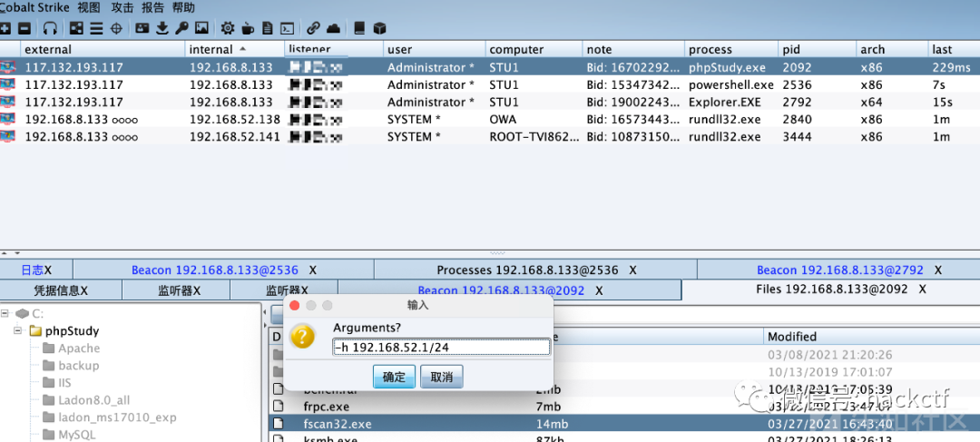Click the last column header
This screenshot has width=980, height=442.
click(x=954, y=49)
